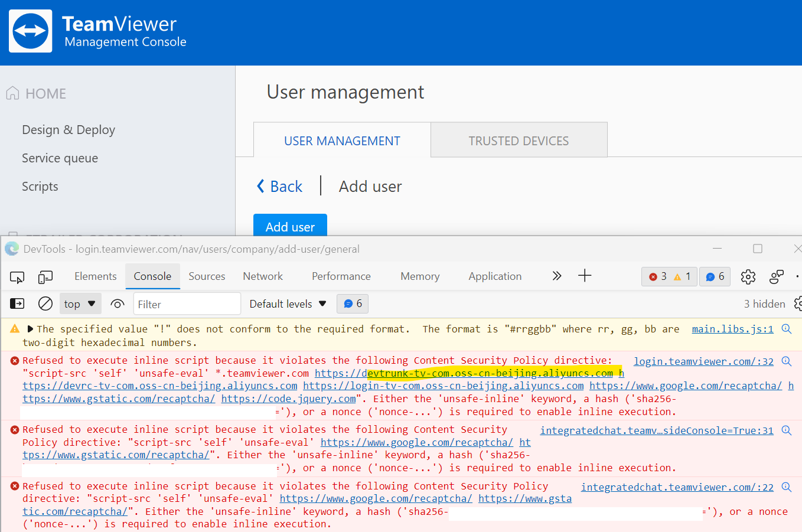This screenshot has width=802, height=532.
Task: Open main.libs.js:1 source link
Action: (x=732, y=329)
